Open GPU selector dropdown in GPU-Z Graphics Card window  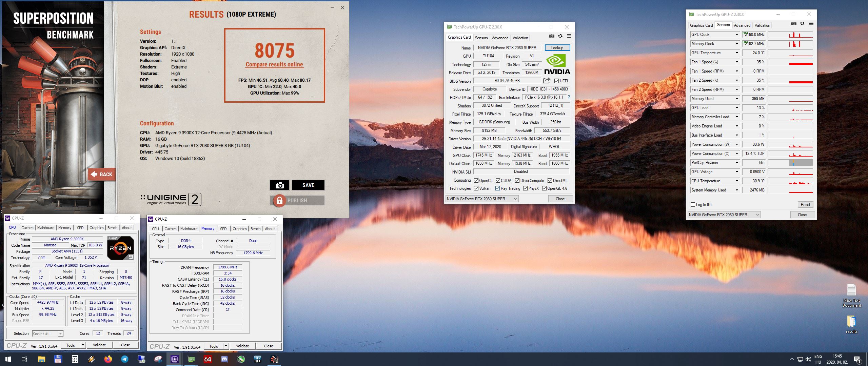click(482, 199)
